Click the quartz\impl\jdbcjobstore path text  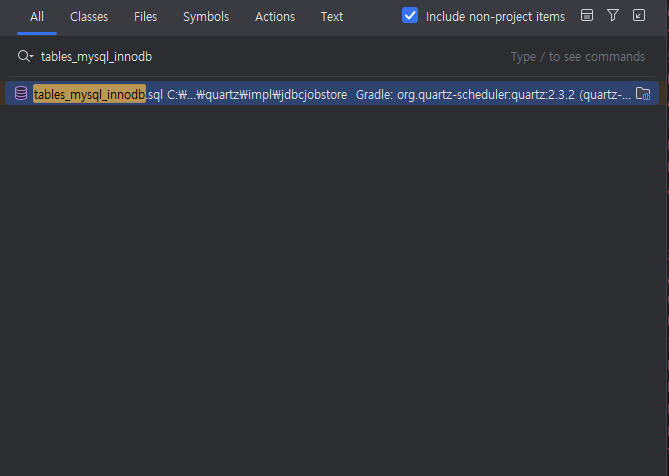pyautogui.click(x=257, y=95)
